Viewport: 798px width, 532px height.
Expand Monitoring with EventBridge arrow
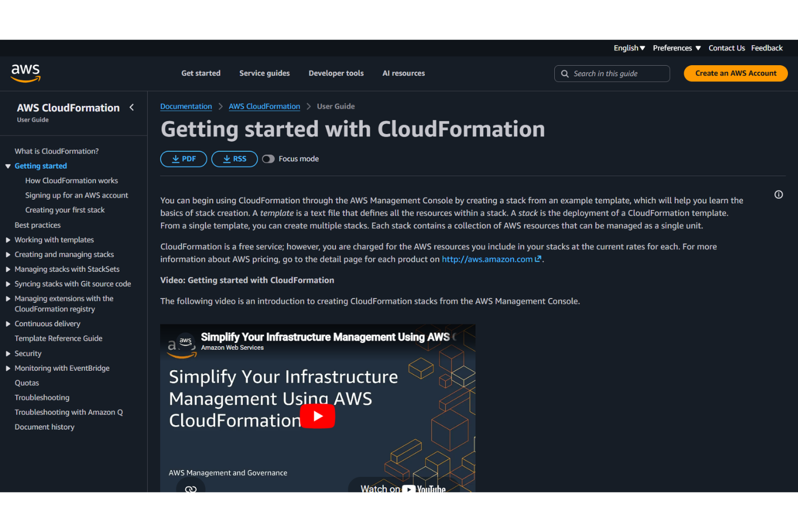pos(8,368)
